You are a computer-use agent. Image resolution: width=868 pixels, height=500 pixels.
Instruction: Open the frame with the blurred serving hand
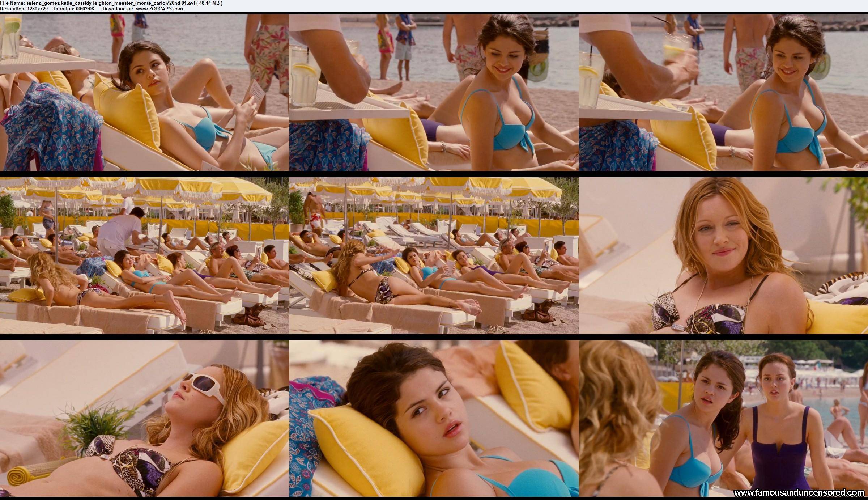(723, 93)
